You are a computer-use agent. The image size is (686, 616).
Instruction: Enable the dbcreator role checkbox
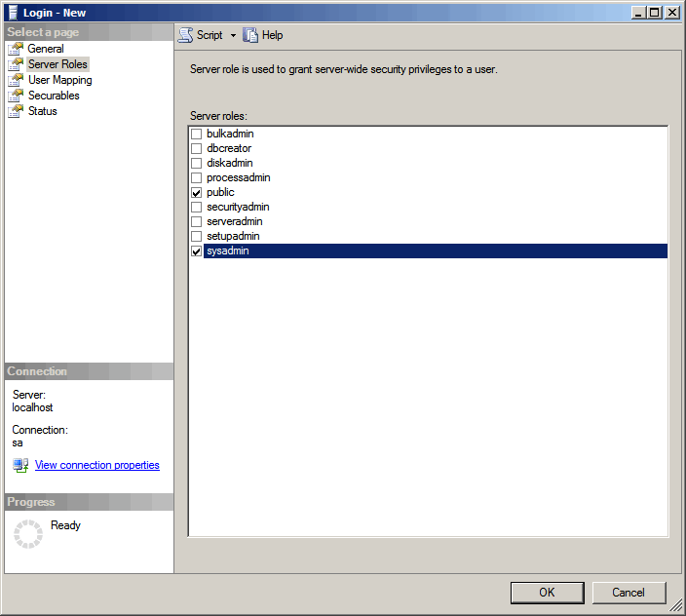[x=197, y=148]
